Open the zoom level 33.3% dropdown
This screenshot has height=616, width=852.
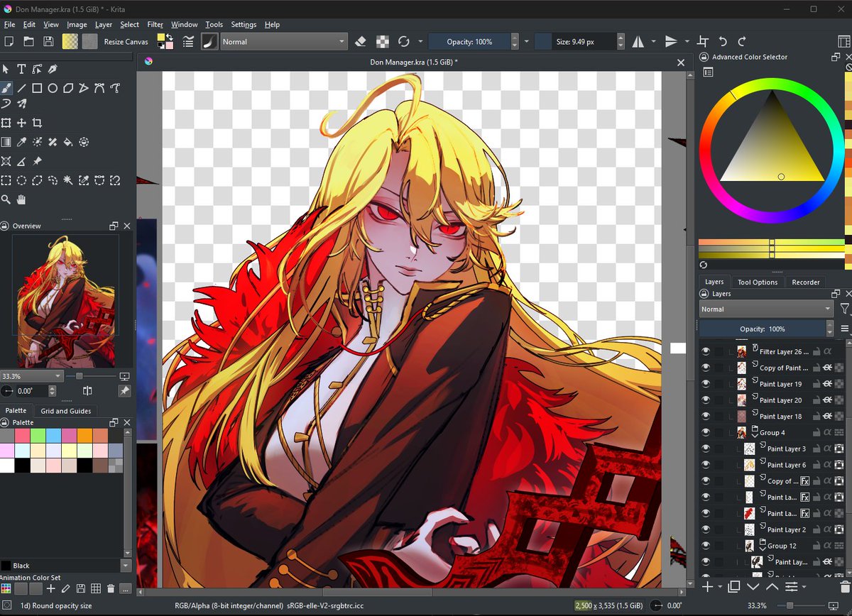click(32, 375)
